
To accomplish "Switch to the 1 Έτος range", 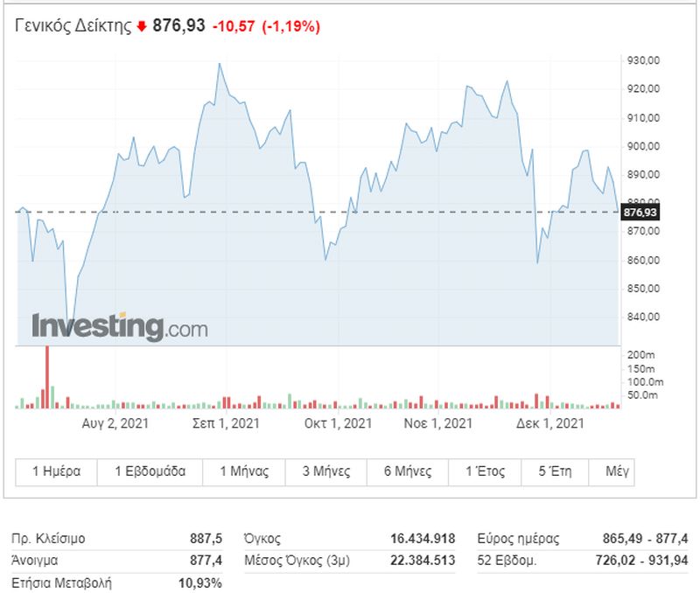I will tap(485, 471).
